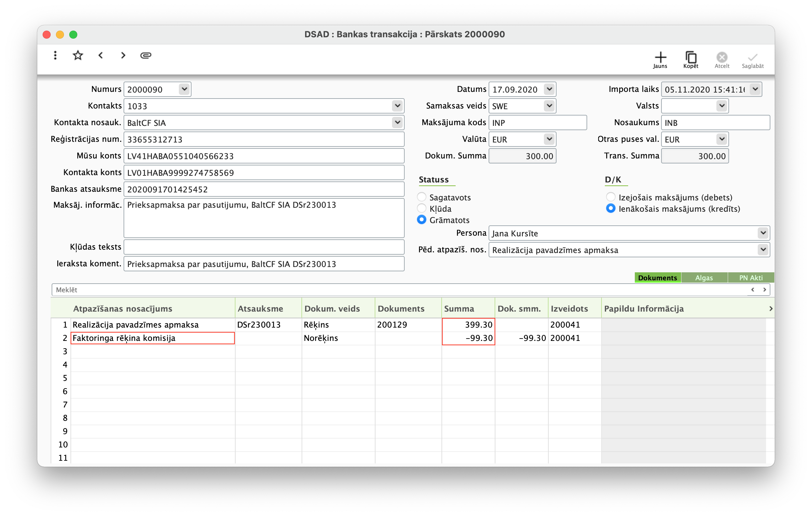Mark the record as favorite with the star
The image size is (812, 516).
coord(78,55)
